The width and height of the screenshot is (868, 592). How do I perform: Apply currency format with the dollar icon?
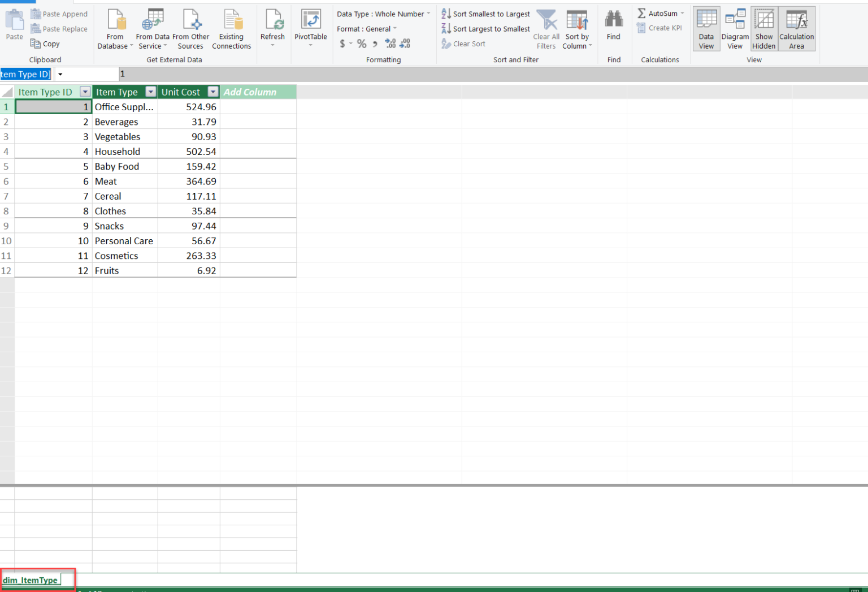pos(342,43)
